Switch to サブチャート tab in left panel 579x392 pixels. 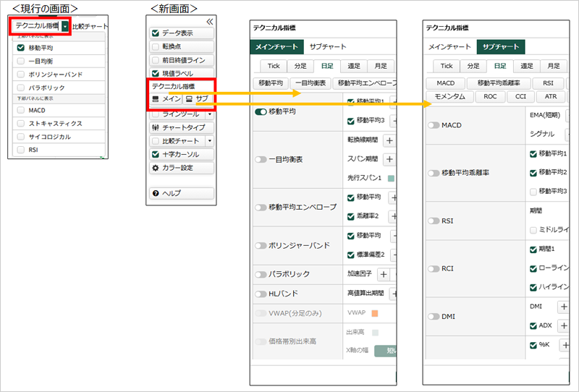[328, 47]
